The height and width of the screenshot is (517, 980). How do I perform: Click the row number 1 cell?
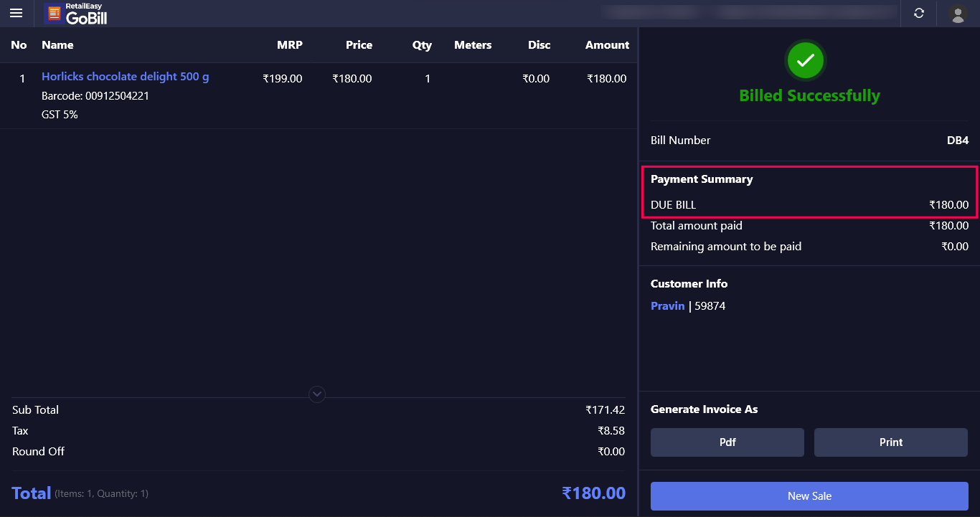[22, 79]
